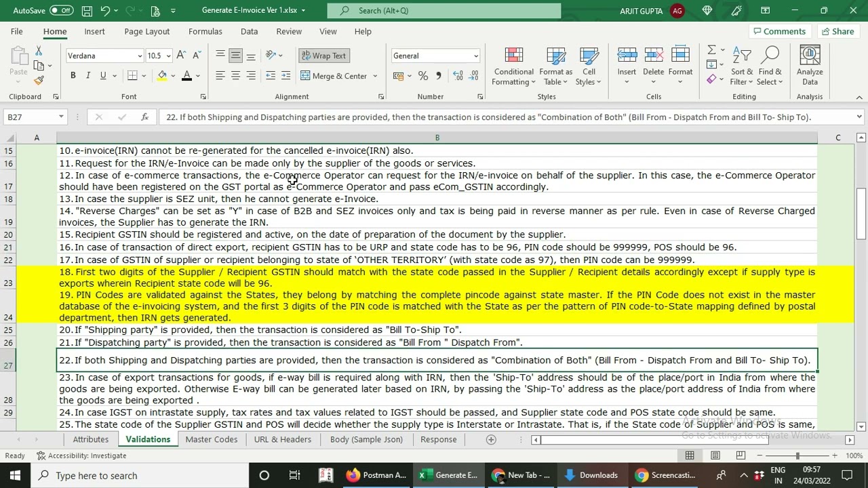This screenshot has height=488, width=868.
Task: Save the workbook with the floppy disk icon
Action: pyautogui.click(x=87, y=10)
